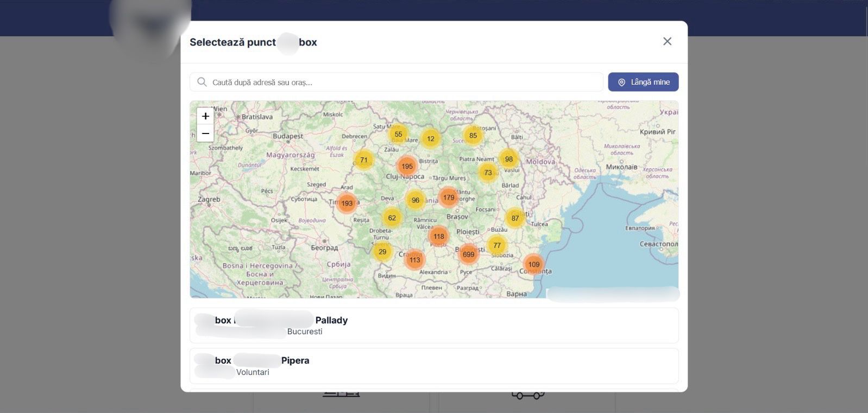The height and width of the screenshot is (413, 868).
Task: Click the map zoom in plus button
Action: pos(205,116)
